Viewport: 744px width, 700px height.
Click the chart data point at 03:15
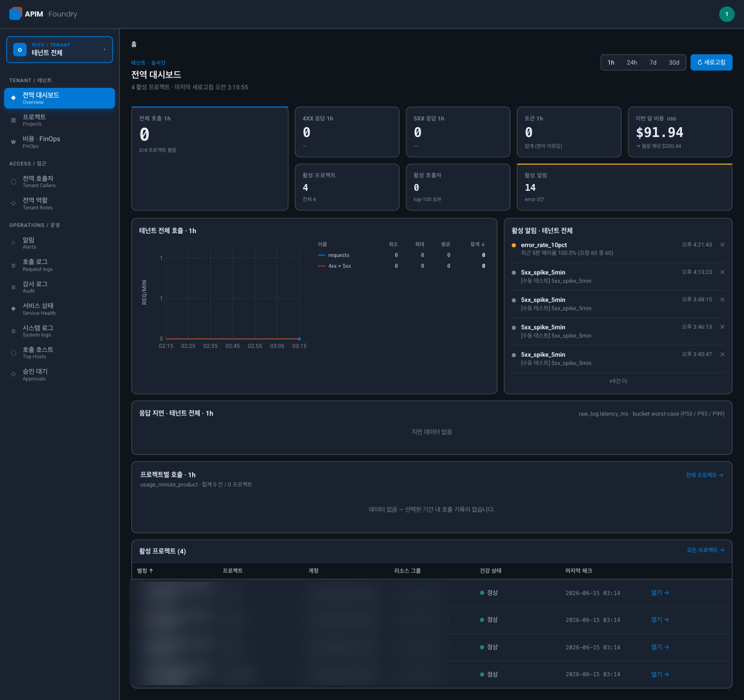(x=299, y=339)
